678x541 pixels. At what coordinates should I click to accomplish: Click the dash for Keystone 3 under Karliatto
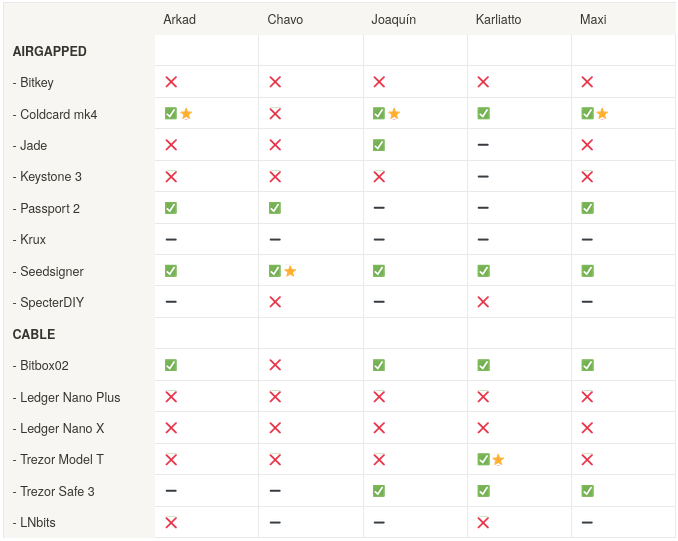(x=483, y=176)
